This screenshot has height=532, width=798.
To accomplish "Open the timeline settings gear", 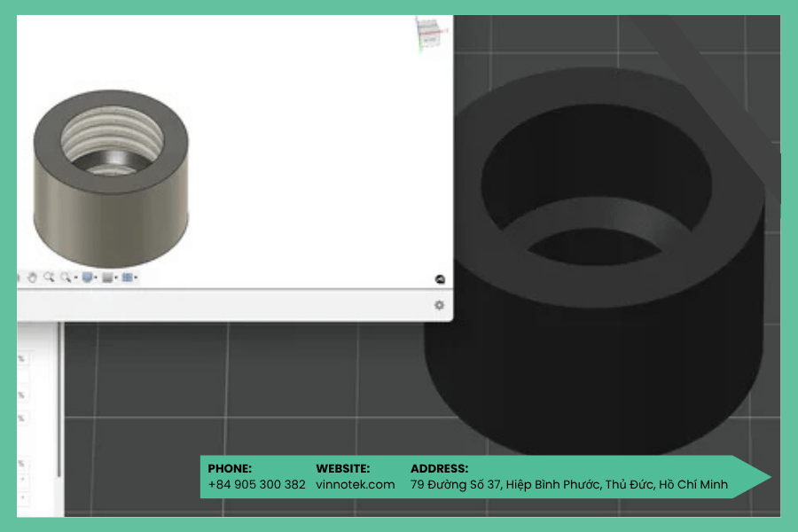I will [x=439, y=305].
